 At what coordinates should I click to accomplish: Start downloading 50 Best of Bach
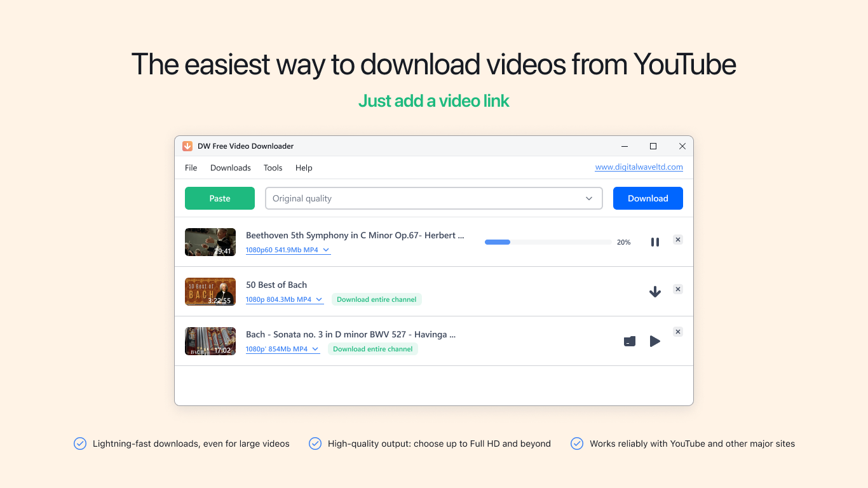click(654, 291)
